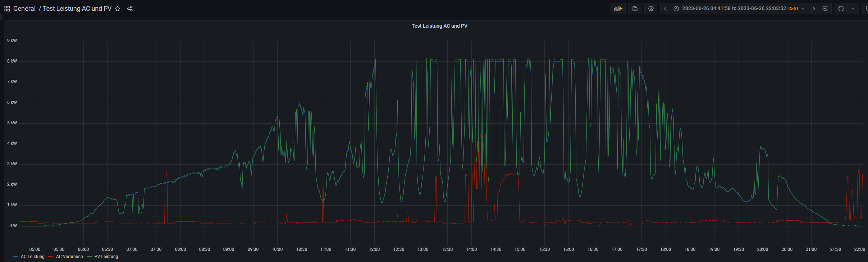Open the panel title menu

point(439,26)
